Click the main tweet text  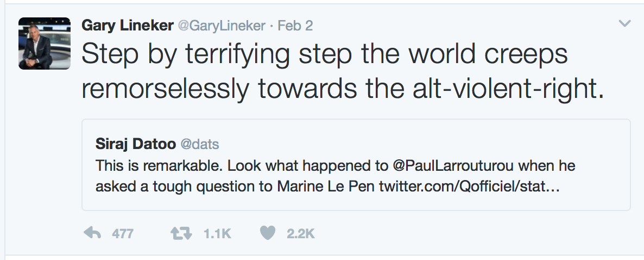pyautogui.click(x=326, y=57)
